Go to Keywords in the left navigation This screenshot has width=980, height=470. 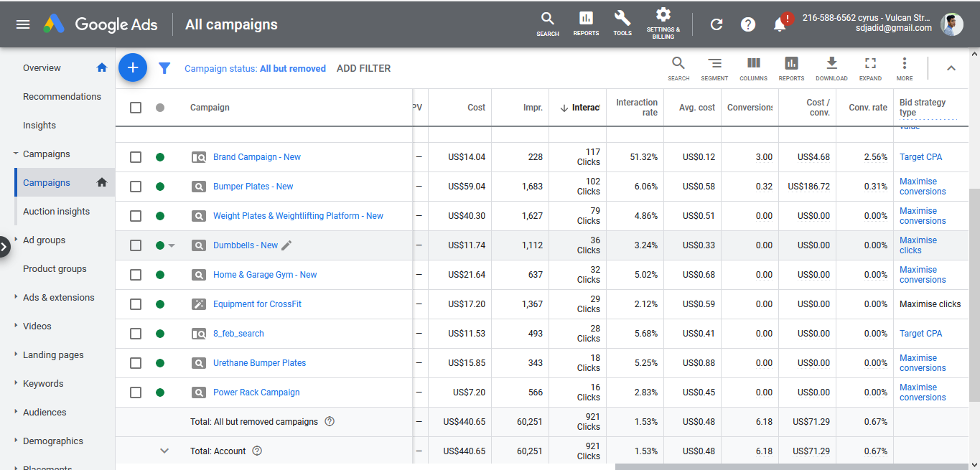[43, 384]
